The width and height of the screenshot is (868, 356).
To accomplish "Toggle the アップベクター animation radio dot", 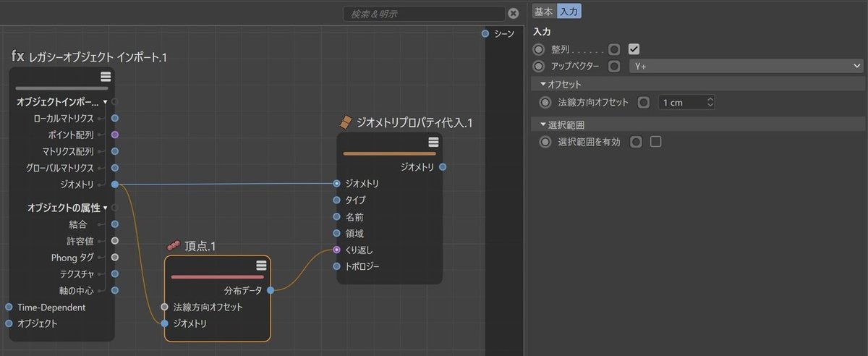I will click(539, 66).
